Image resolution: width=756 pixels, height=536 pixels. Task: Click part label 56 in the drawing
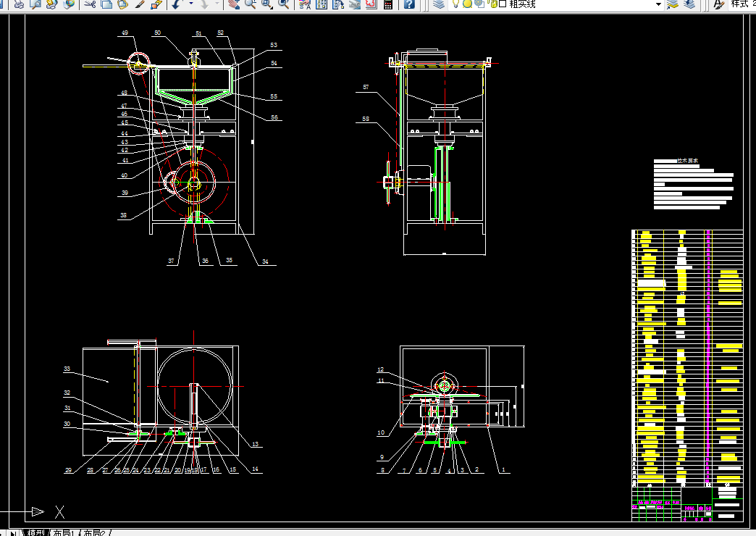(x=274, y=117)
